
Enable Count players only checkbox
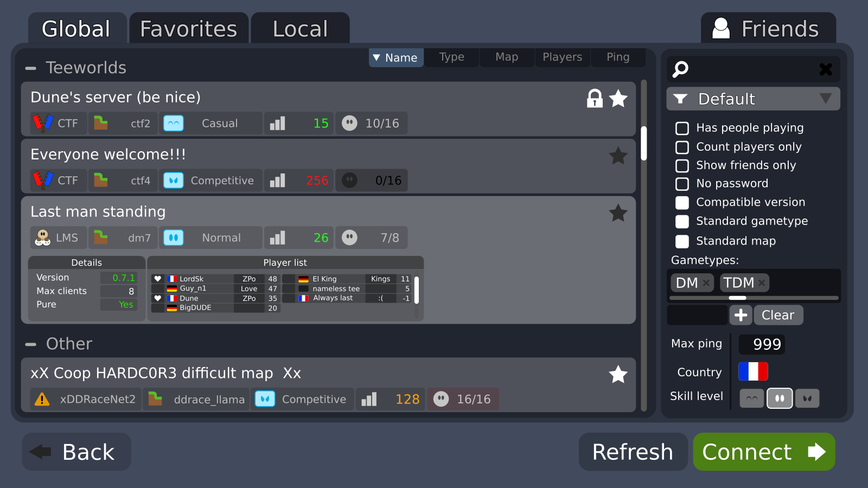click(682, 147)
